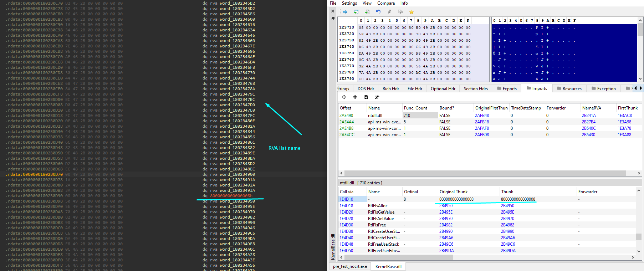Click the blue undo arrow icon
This screenshot has width=644, height=271.
(378, 12)
